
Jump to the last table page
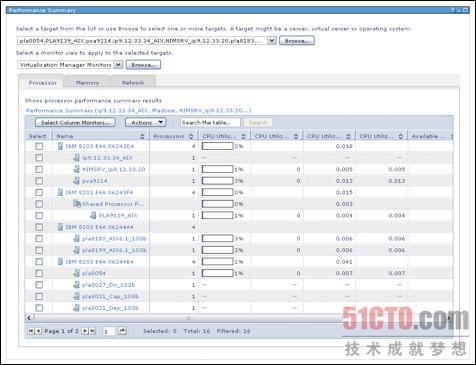(93, 331)
